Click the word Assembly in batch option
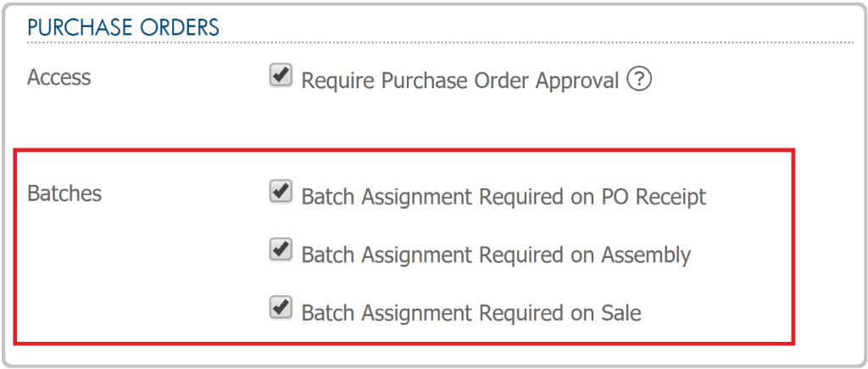868x369 pixels. (x=646, y=256)
